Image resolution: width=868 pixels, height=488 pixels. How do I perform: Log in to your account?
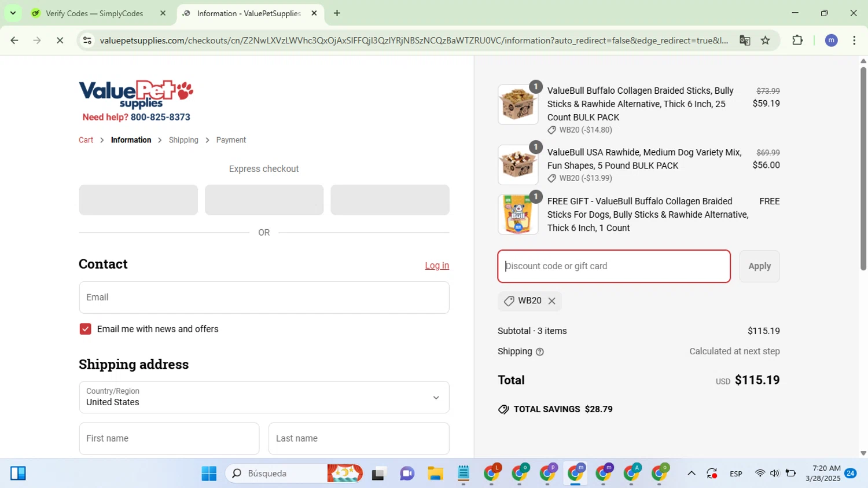point(437,266)
